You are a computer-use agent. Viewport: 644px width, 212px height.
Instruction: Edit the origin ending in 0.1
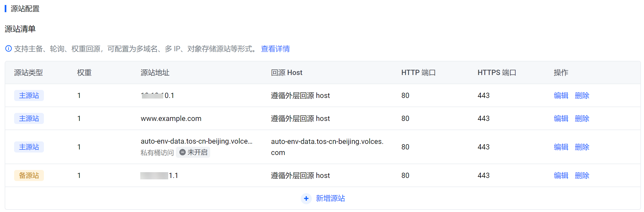coord(561,95)
